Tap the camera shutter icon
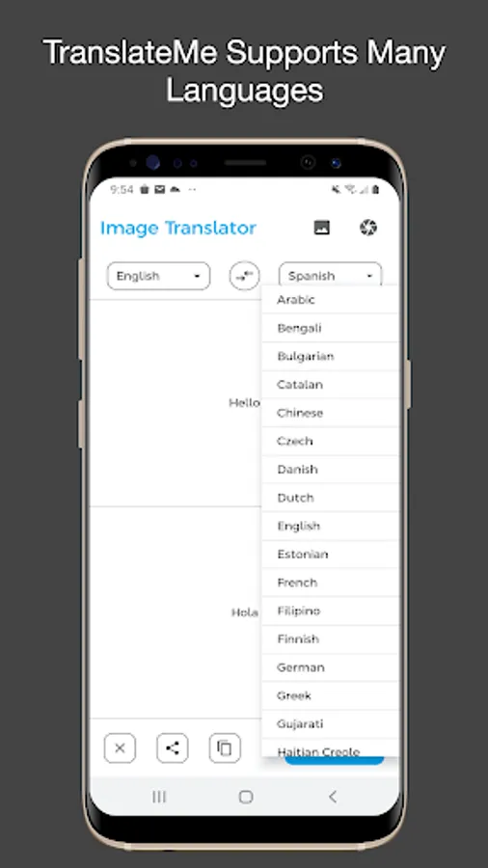 (368, 227)
